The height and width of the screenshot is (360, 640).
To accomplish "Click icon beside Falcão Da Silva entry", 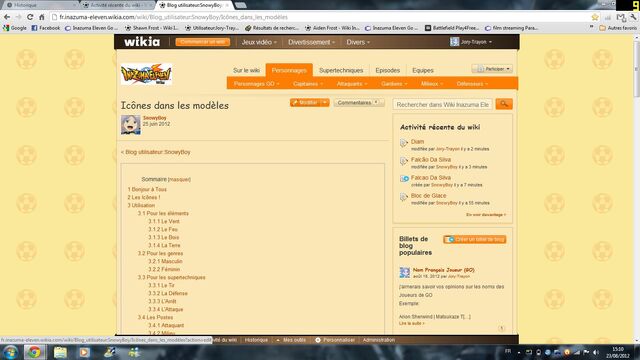I will (404, 161).
